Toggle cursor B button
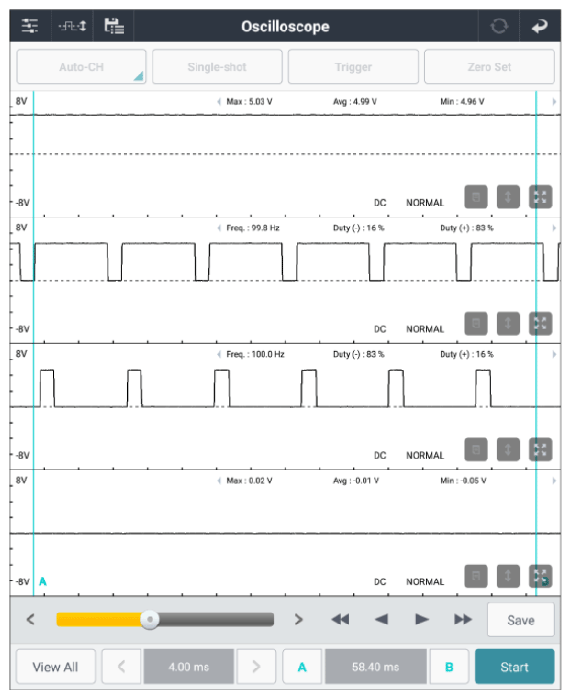This screenshot has width=571, height=699. click(449, 667)
